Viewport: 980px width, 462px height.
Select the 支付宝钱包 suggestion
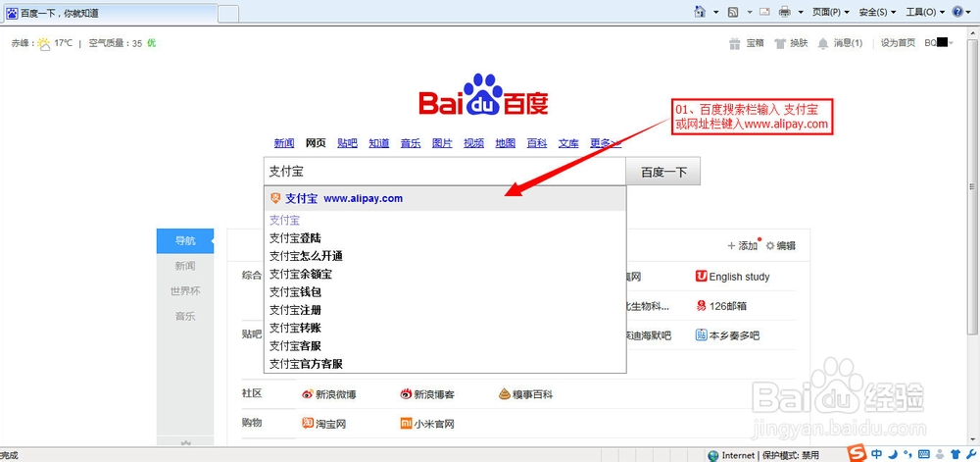coord(445,292)
